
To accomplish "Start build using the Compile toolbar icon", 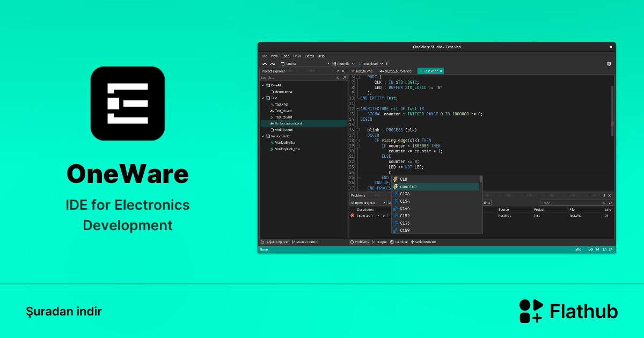I will 334,64.
